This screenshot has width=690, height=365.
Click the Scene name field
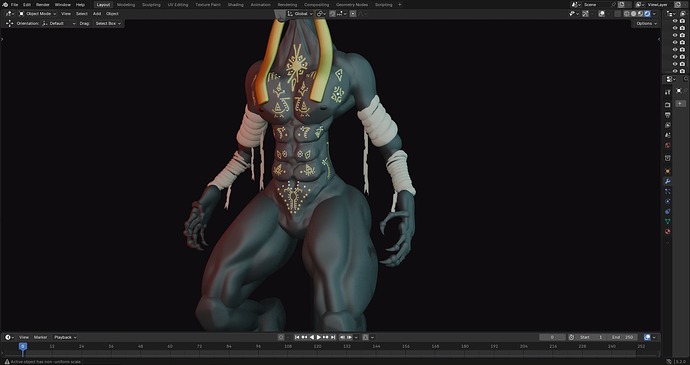(x=596, y=4)
